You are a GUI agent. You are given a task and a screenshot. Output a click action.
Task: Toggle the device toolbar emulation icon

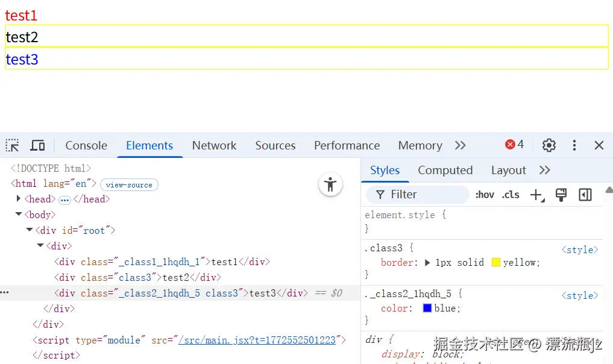point(37,145)
